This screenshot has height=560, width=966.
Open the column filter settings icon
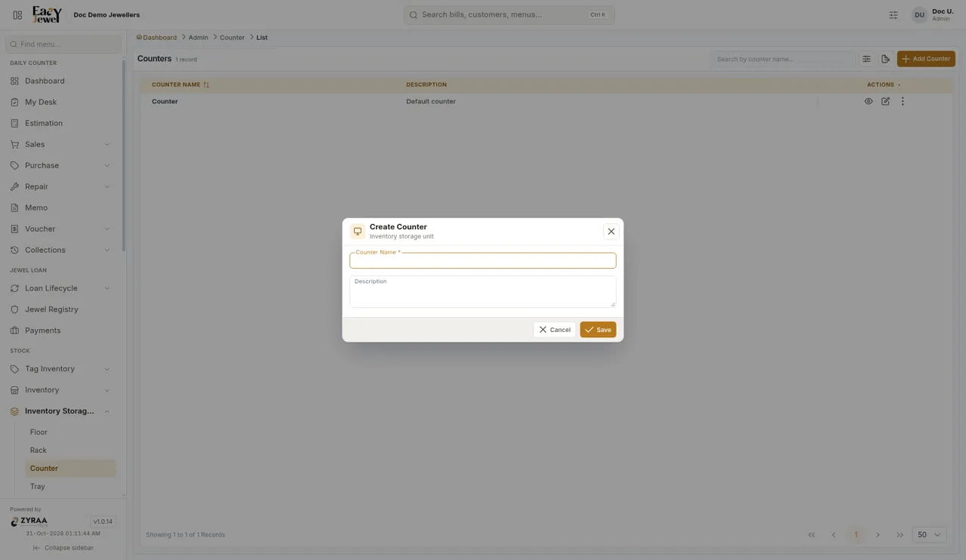866,59
